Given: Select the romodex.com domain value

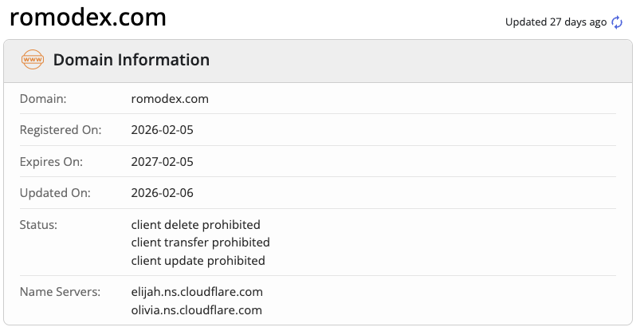Looking at the screenshot, I should (170, 99).
